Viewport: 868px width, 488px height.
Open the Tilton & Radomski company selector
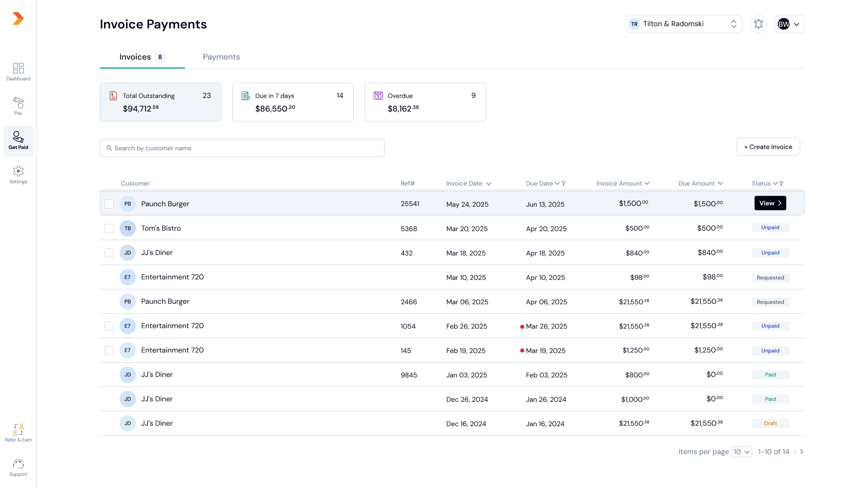(x=683, y=24)
